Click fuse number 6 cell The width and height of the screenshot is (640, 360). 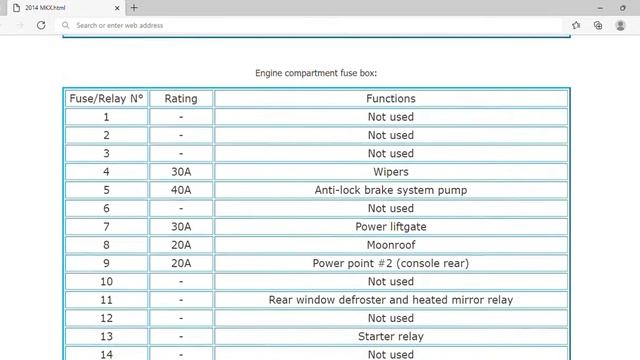[106, 209]
